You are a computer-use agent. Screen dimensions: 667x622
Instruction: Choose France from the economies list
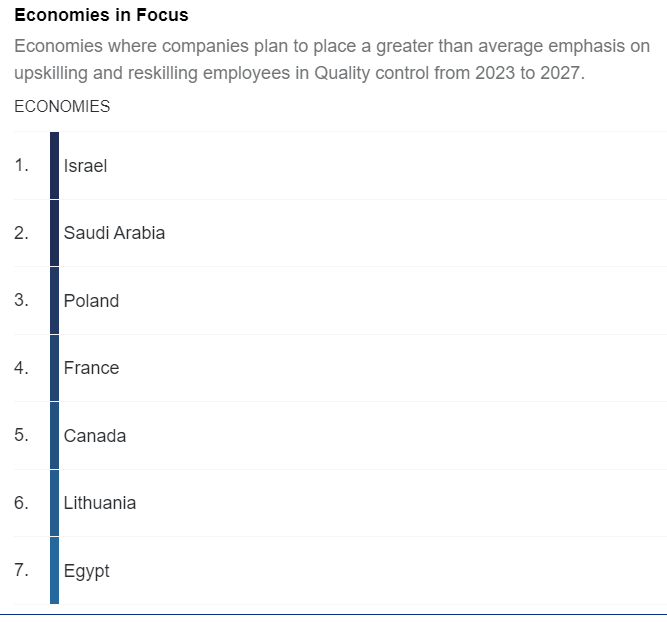pos(91,368)
